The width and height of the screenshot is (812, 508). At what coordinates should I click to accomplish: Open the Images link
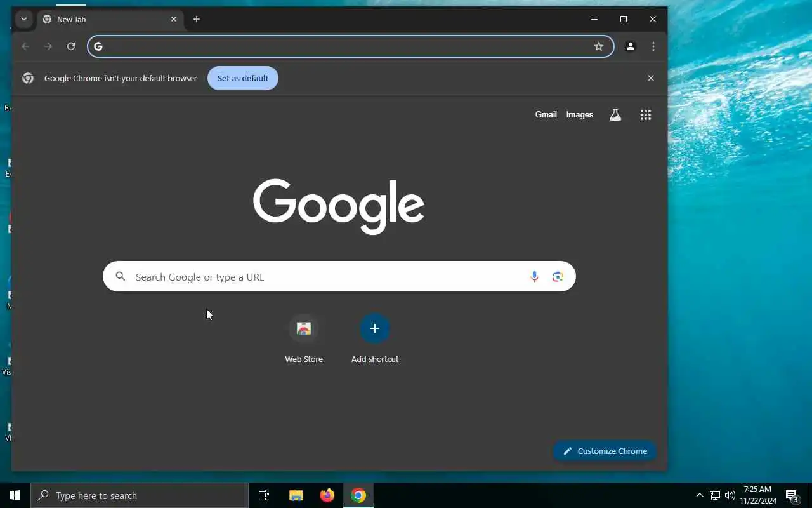(580, 115)
